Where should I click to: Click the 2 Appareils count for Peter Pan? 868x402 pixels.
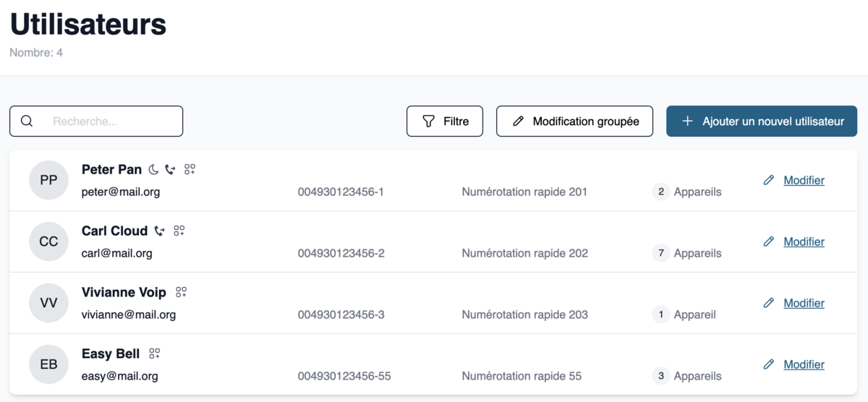pyautogui.click(x=686, y=192)
